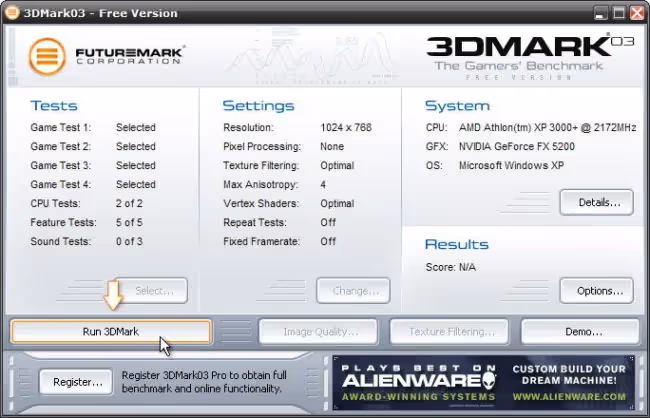Click the Tests section heading
The width and height of the screenshot is (650, 418).
[54, 106]
